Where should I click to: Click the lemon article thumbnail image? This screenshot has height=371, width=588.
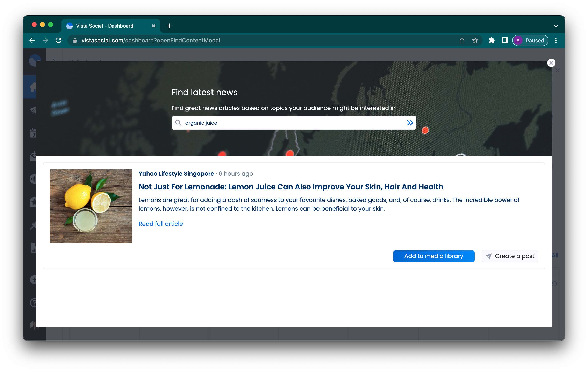point(91,206)
